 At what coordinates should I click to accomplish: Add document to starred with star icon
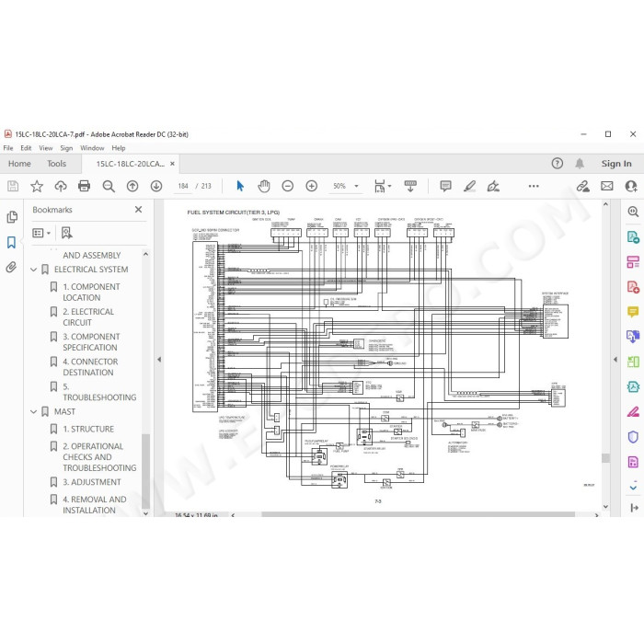coord(37,186)
